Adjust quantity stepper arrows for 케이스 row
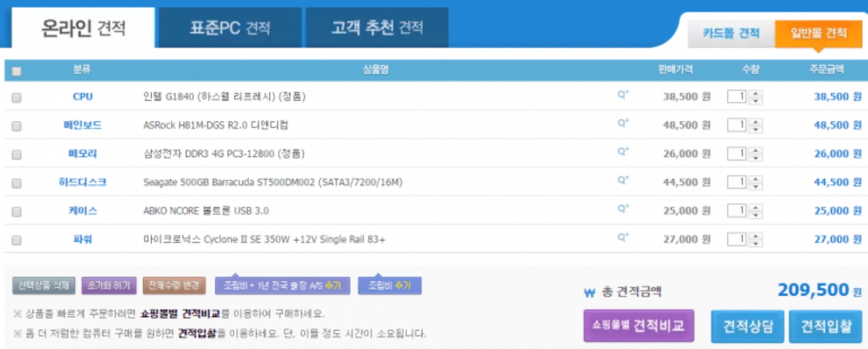868x349 pixels. click(x=756, y=210)
